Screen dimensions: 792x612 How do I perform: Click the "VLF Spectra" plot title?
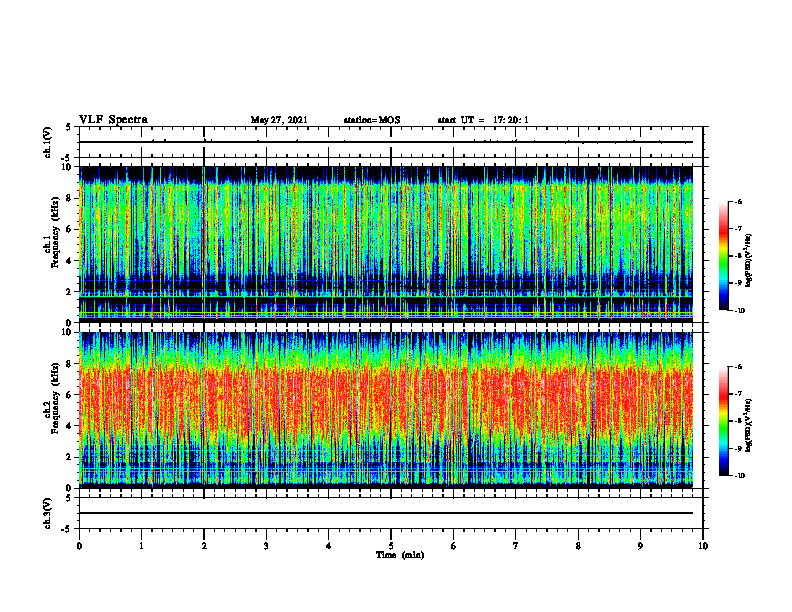(x=113, y=120)
